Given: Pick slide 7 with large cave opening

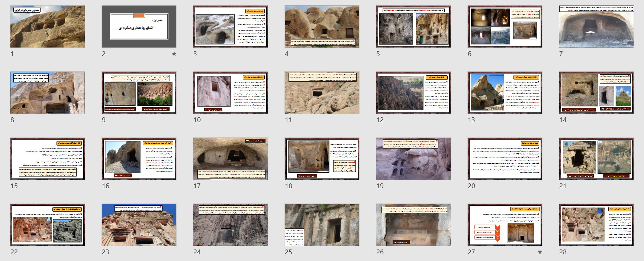Looking at the screenshot, I should coord(596,26).
